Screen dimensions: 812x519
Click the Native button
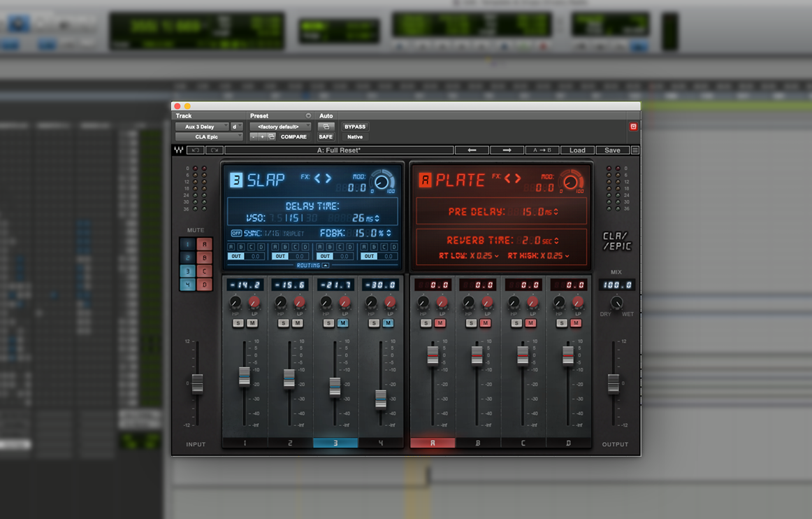(x=355, y=137)
